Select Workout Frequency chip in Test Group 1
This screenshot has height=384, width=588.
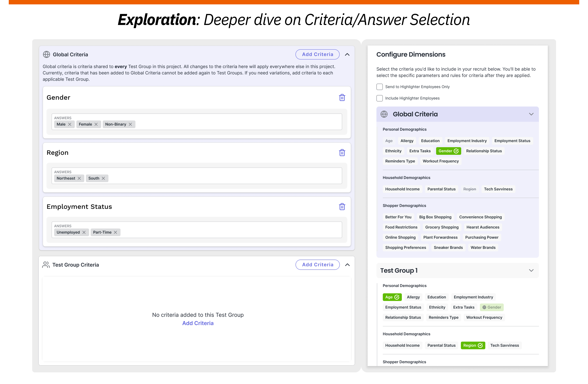click(484, 318)
